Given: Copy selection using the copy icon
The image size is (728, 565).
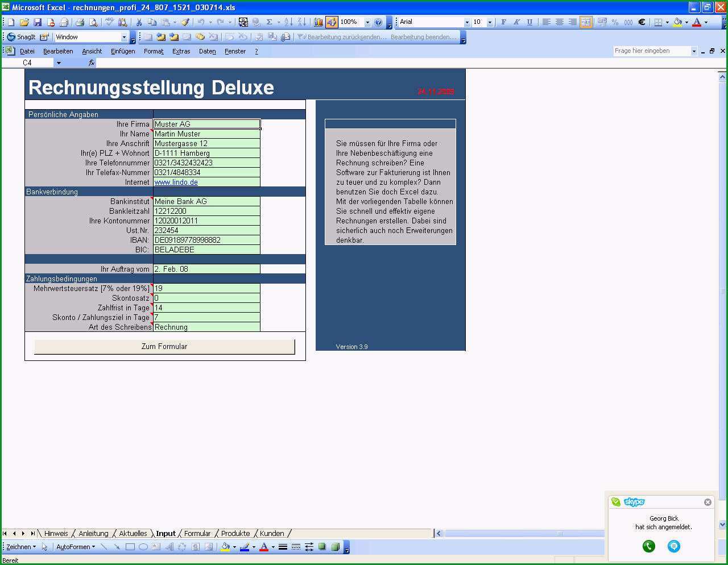Looking at the screenshot, I should click(152, 22).
